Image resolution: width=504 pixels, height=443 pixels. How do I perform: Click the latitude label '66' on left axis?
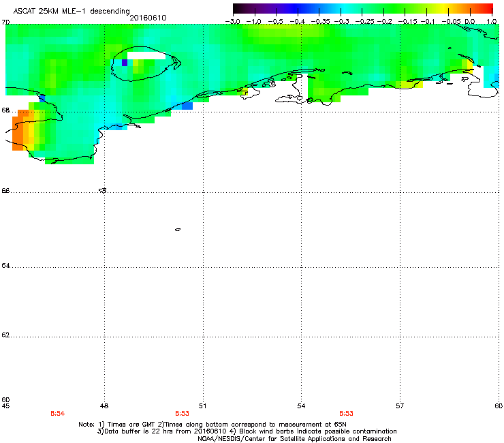point(5,190)
